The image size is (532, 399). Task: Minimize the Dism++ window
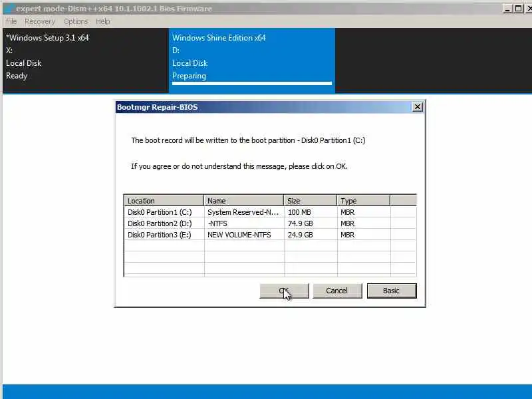[507, 9]
